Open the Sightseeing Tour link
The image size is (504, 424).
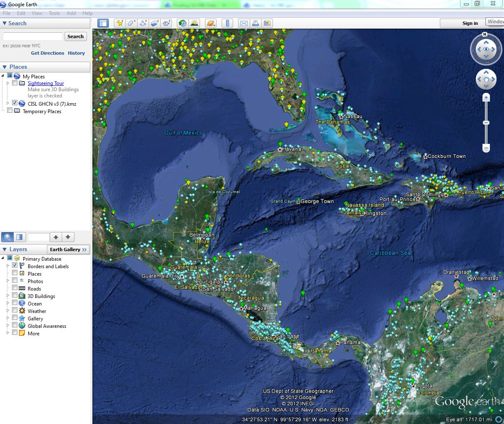[46, 83]
